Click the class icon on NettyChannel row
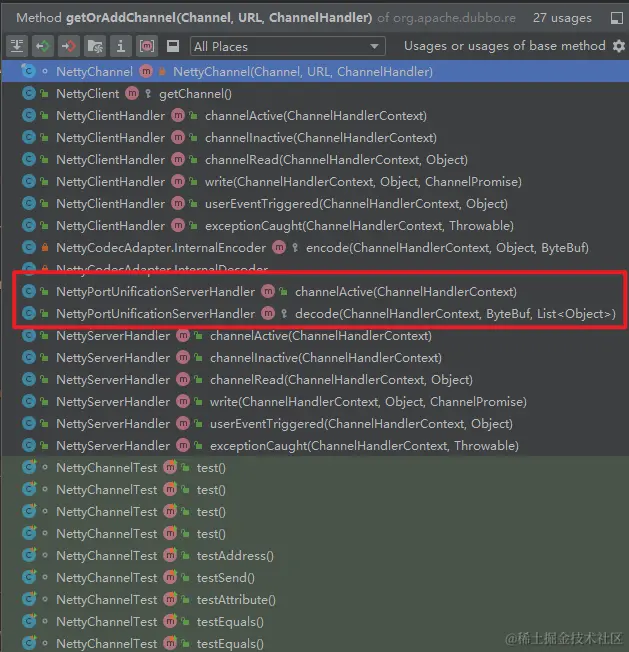The height and width of the screenshot is (652, 629). (28, 71)
